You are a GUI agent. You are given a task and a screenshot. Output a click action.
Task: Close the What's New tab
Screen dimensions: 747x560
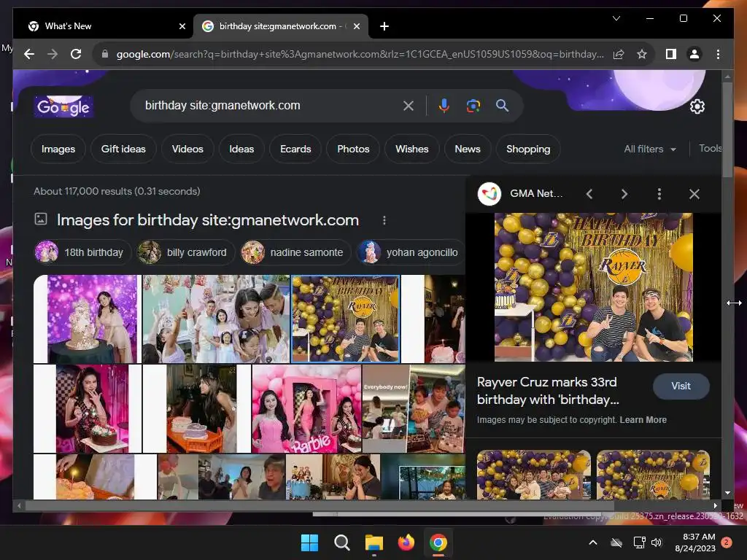point(182,26)
